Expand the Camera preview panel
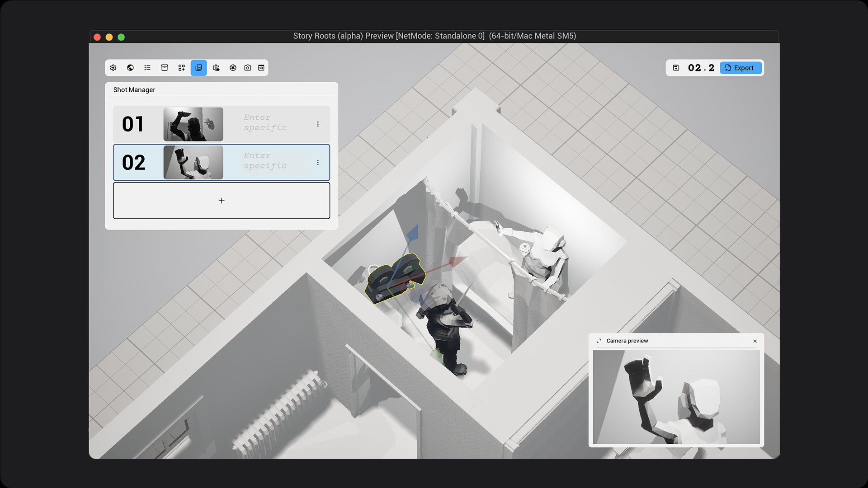Viewport: 868px width, 488px height. coord(599,341)
